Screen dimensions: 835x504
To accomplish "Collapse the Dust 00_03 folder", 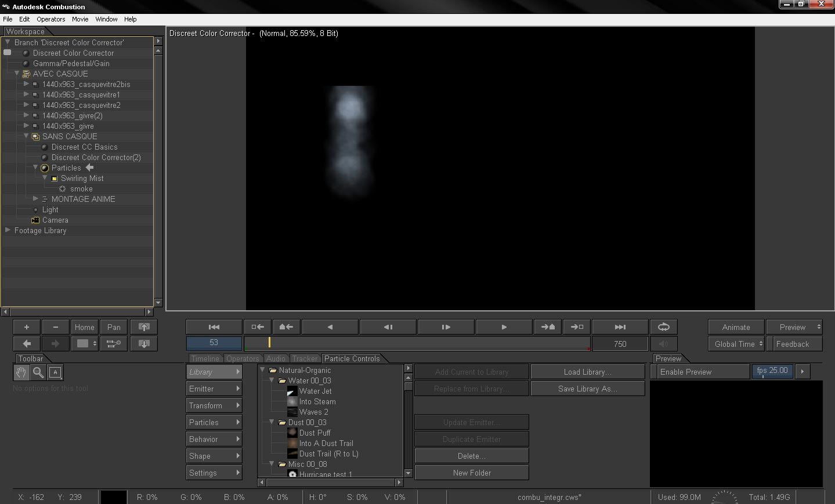I will click(x=272, y=422).
